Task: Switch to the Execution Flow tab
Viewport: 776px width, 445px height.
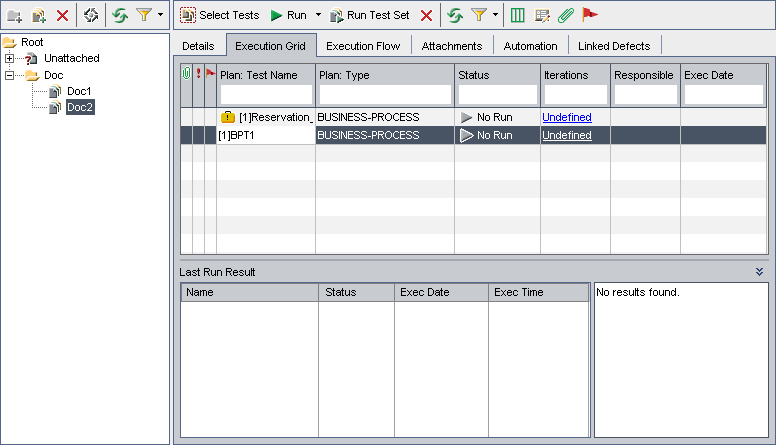Action: click(363, 46)
